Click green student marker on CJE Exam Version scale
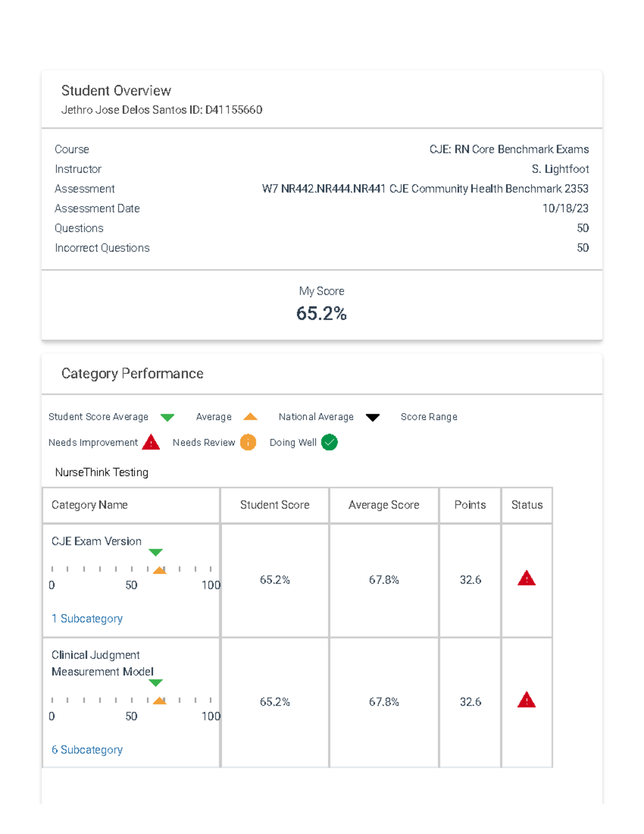Image resolution: width=644 pixels, height=834 pixels. 156,552
